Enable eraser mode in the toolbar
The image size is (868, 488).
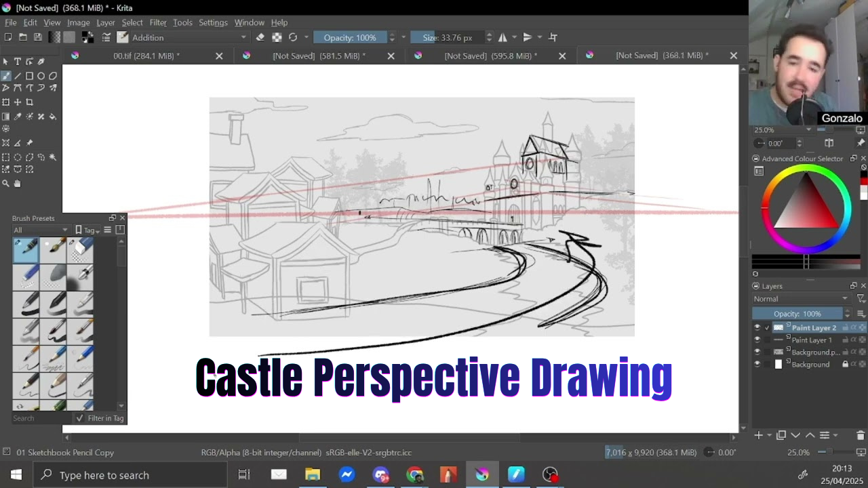coord(260,37)
